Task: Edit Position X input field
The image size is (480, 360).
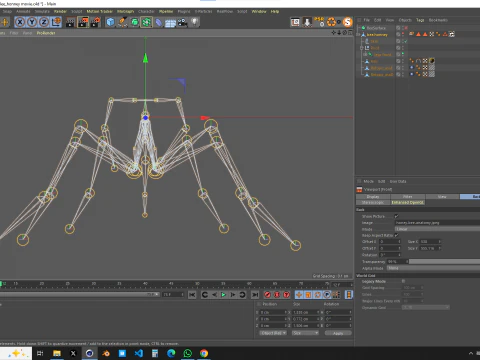Action: pos(273,312)
